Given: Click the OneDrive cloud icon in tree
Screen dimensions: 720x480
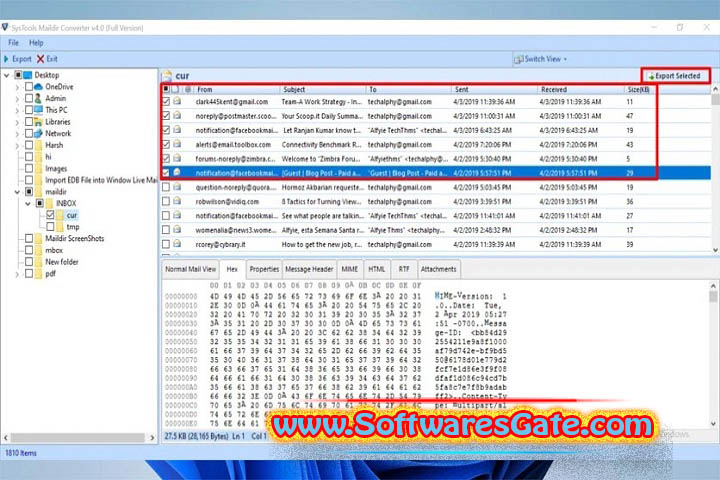Looking at the screenshot, I should (39, 86).
